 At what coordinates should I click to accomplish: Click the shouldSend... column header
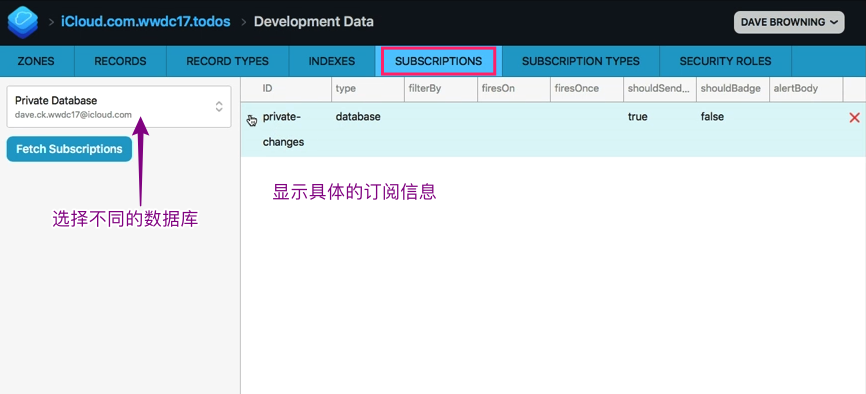coord(659,88)
